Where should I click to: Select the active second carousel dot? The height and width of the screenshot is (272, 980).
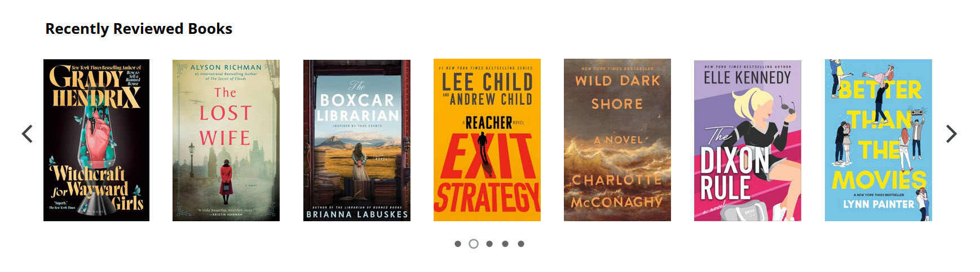474,244
